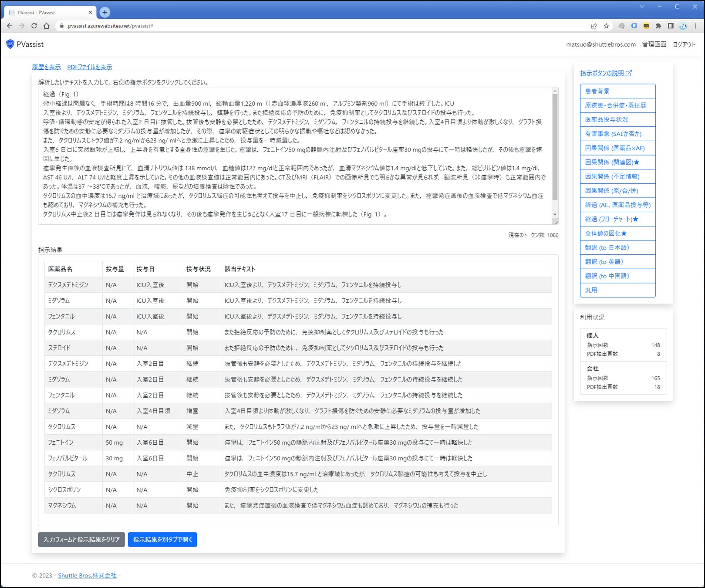This screenshot has width=705, height=588.
Task: Open Shuttle Bros.株式会社 footer link
Action: [x=87, y=575]
